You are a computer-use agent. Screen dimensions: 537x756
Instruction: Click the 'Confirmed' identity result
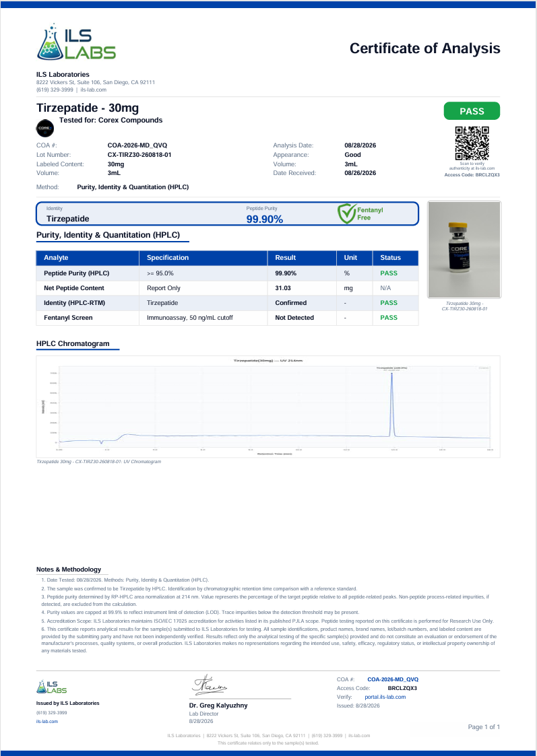(x=290, y=303)
